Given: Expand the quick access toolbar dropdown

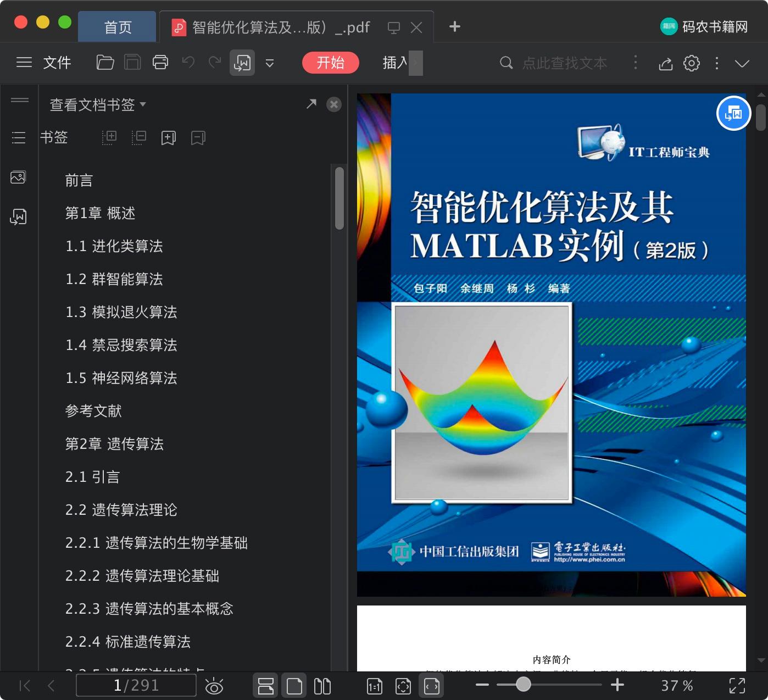Looking at the screenshot, I should click(x=270, y=63).
